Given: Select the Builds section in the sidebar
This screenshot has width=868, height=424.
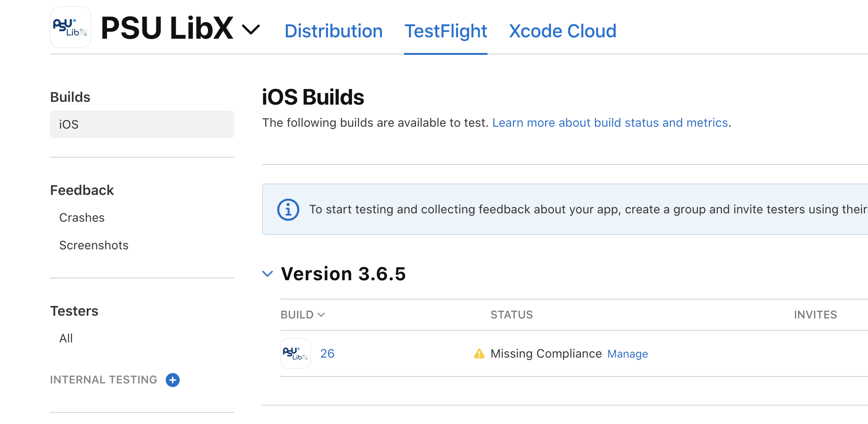Looking at the screenshot, I should tap(70, 97).
